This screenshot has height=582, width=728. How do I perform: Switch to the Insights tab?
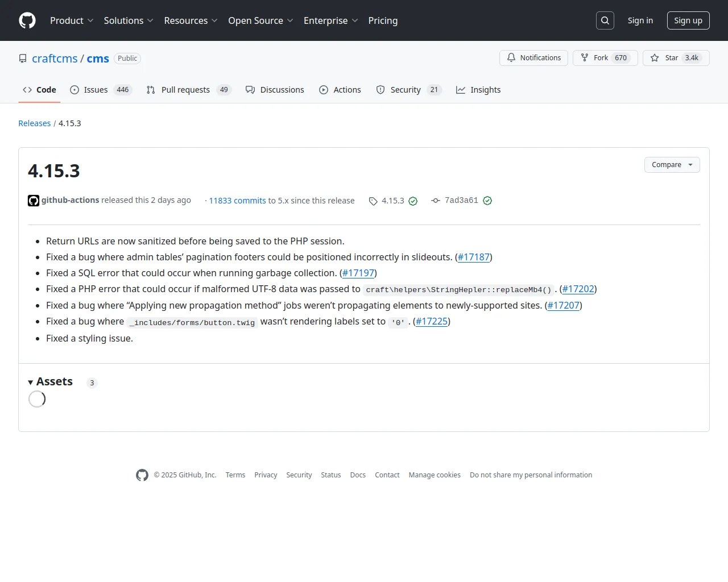tap(478, 90)
